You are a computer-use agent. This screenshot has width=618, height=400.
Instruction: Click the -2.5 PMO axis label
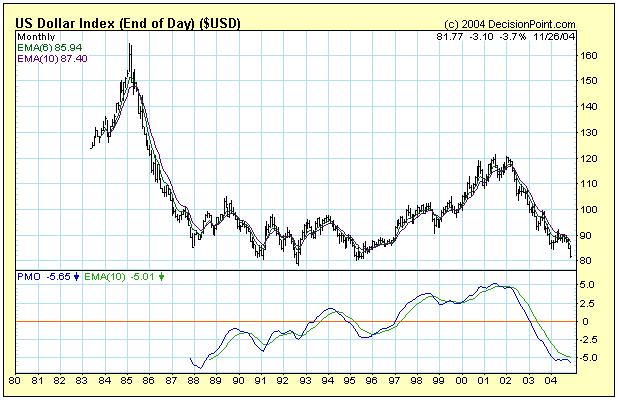586,340
